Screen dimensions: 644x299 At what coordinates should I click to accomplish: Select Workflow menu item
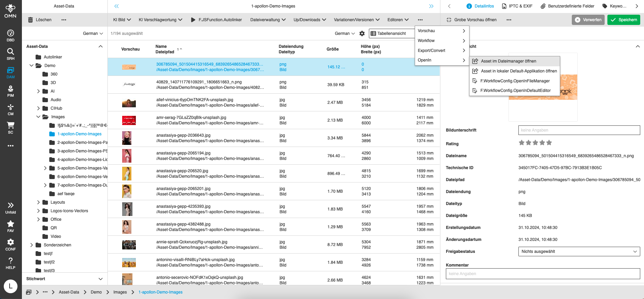point(442,41)
